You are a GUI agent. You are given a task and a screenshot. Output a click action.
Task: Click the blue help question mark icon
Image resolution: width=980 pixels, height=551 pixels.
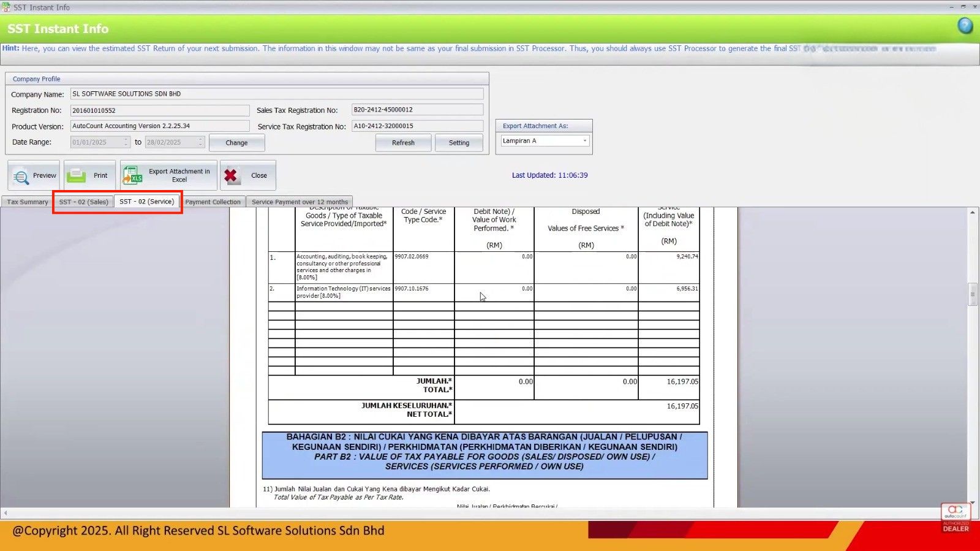click(965, 26)
